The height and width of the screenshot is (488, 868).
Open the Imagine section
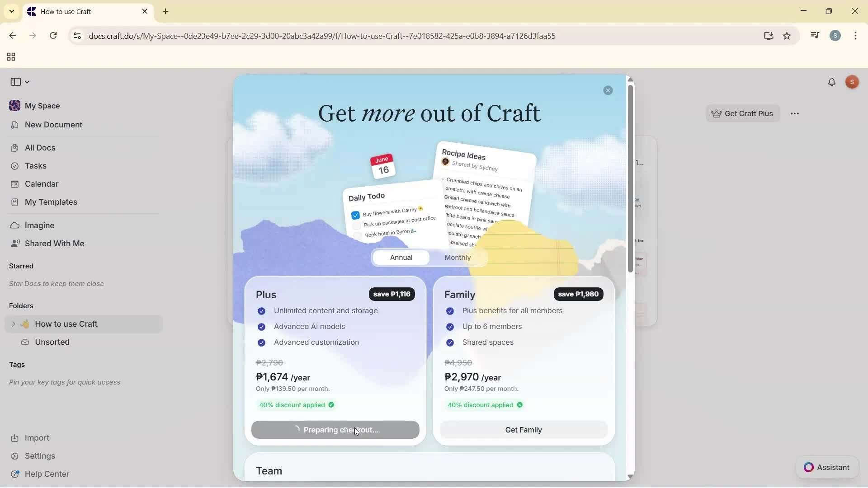[x=39, y=225]
